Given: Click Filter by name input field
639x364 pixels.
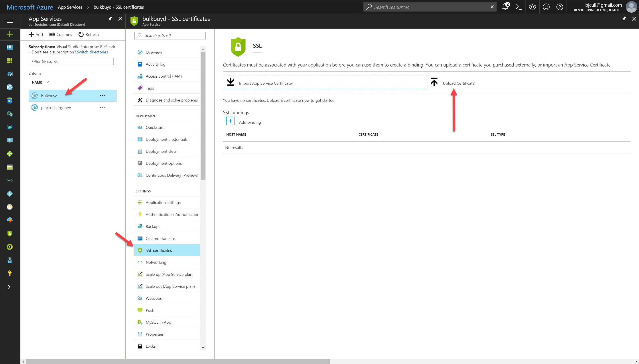Looking at the screenshot, I should point(71,61).
